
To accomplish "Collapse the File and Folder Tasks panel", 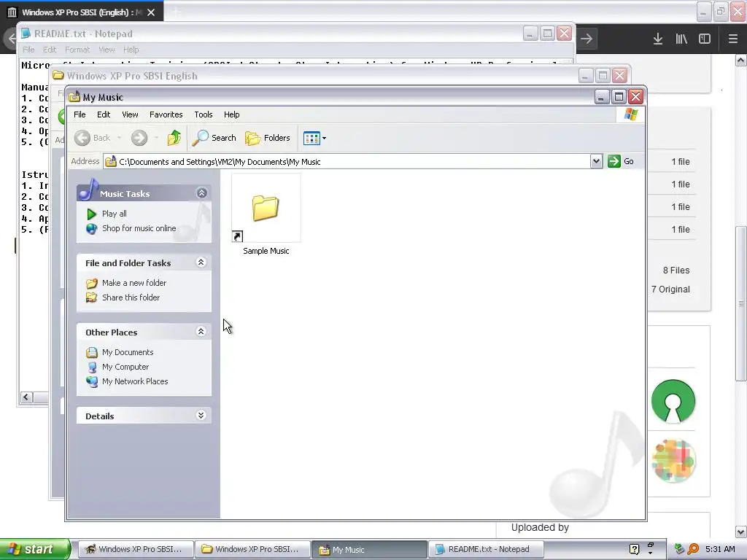I will click(201, 262).
